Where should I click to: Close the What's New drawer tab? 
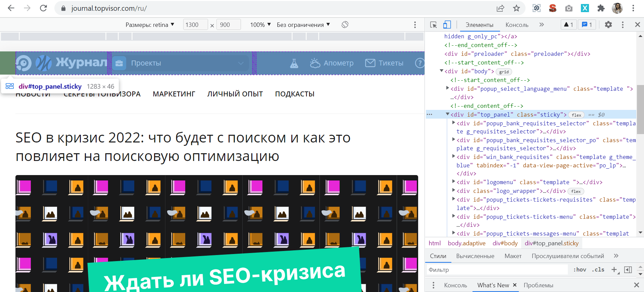point(514,285)
